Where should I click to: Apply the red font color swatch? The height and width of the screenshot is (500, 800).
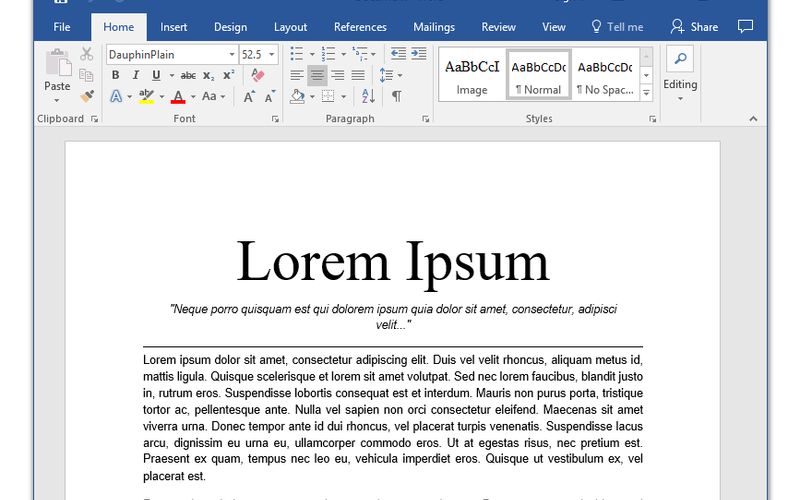178,97
